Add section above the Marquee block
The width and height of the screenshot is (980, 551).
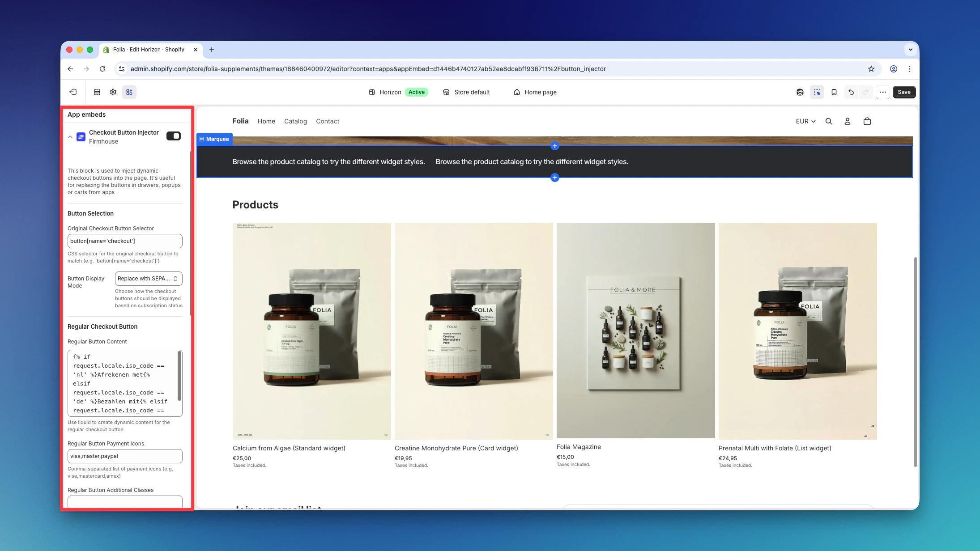click(555, 146)
